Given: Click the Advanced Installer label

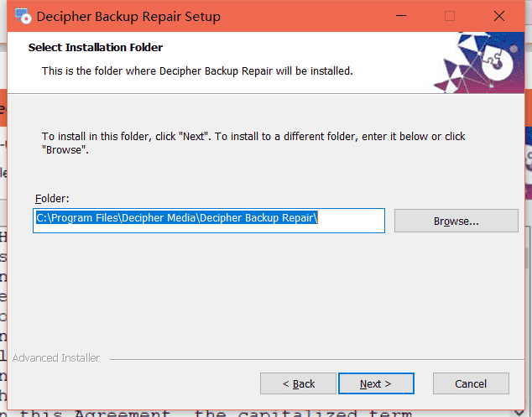Looking at the screenshot, I should pyautogui.click(x=56, y=358).
